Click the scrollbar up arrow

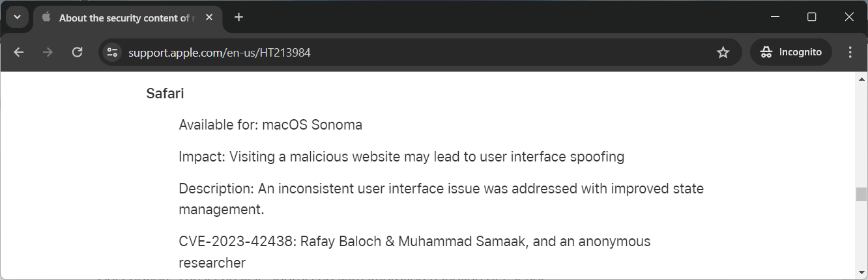(x=861, y=79)
